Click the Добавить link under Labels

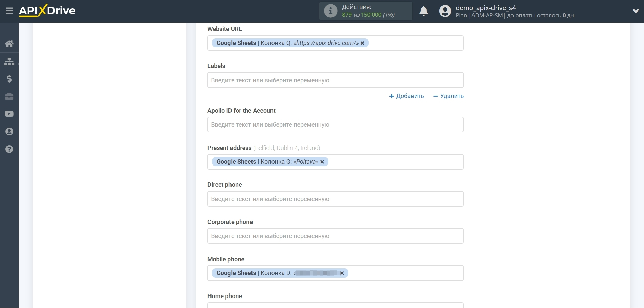point(406,96)
